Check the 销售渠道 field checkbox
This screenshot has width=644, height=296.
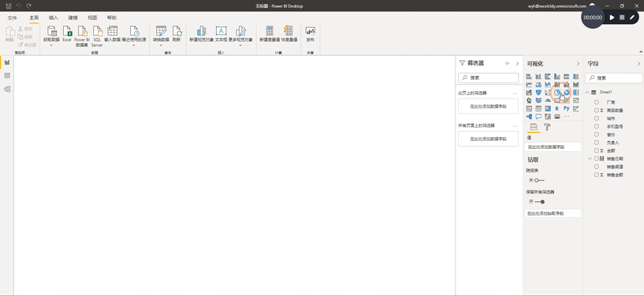(597, 166)
